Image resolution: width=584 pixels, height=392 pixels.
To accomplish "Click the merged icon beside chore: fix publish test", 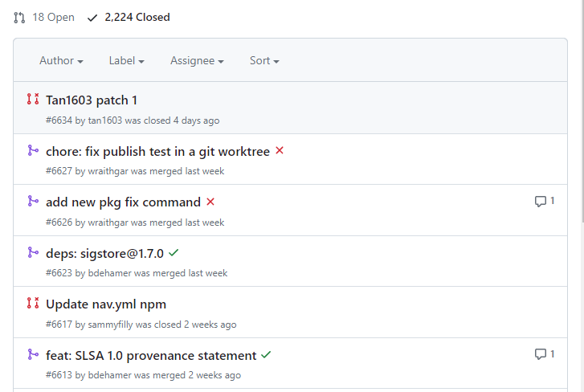I will pyautogui.click(x=33, y=150).
